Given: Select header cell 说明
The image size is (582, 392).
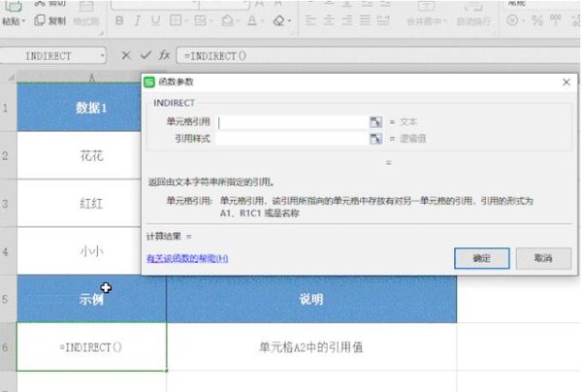Looking at the screenshot, I should click(x=311, y=299).
